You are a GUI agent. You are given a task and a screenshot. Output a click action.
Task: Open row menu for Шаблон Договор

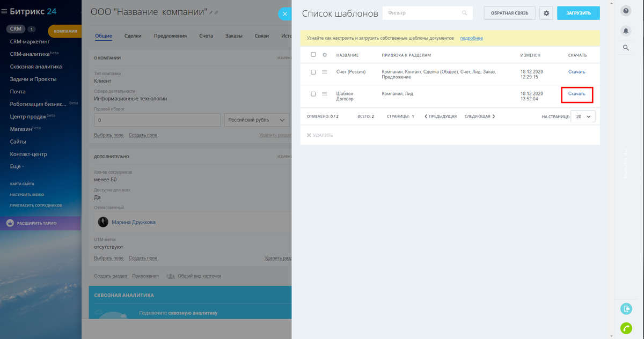click(x=325, y=94)
